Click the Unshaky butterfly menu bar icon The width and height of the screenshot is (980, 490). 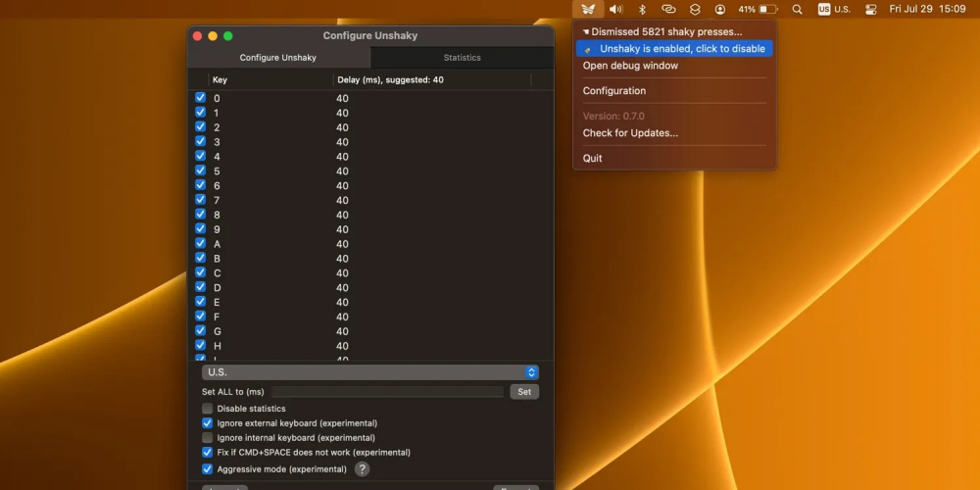588,9
